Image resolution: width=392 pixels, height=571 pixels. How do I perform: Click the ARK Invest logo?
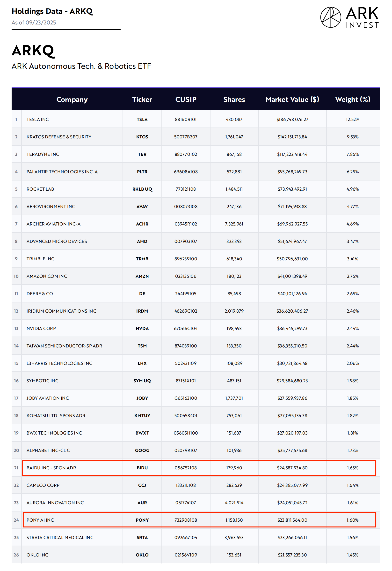349,17
